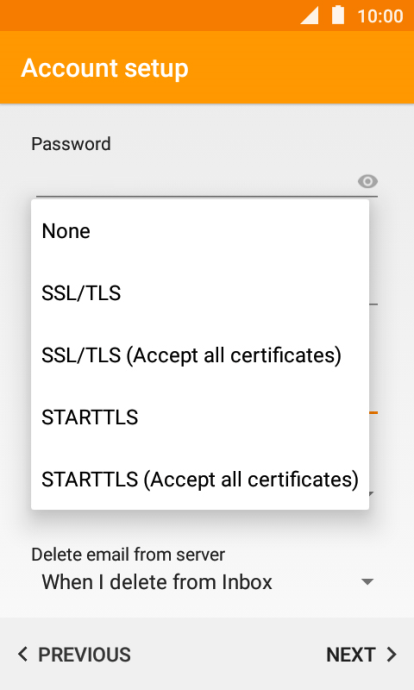This screenshot has height=690, width=414.
Task: Click the left chevron near PREVIOUS
Action: pos(23,654)
